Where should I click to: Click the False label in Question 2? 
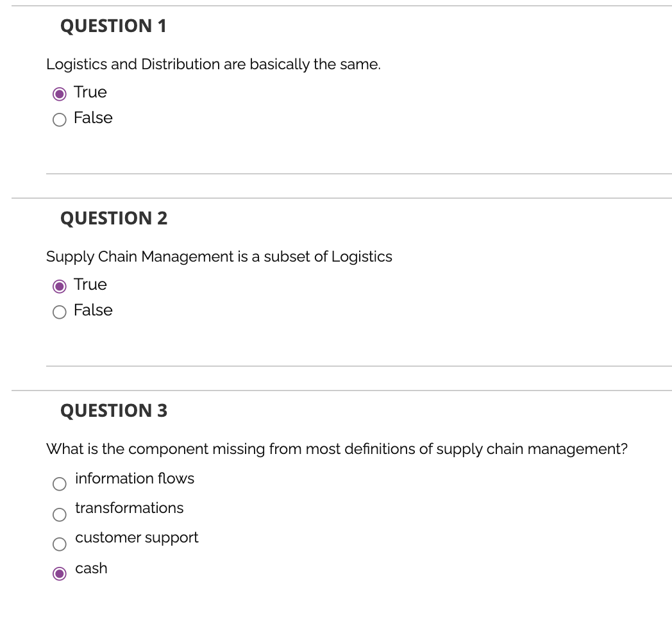point(93,310)
